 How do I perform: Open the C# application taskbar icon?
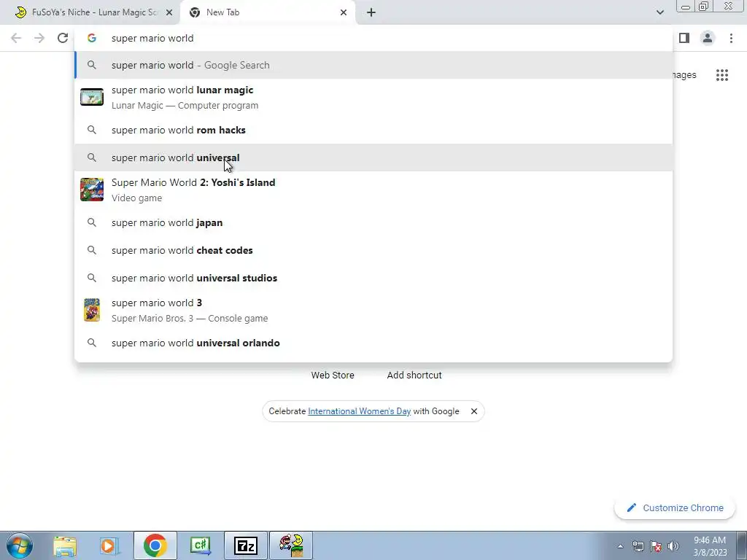(x=201, y=545)
